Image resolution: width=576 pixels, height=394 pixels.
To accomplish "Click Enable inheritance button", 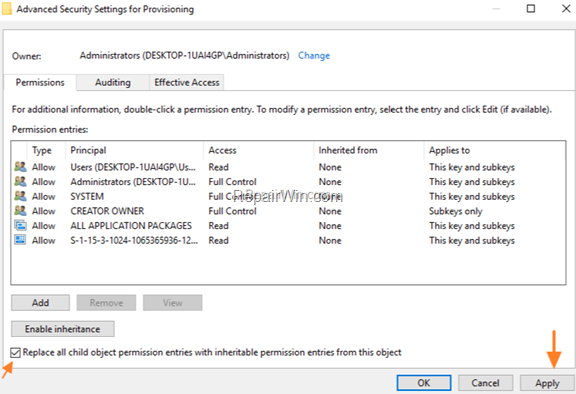I will tap(62, 329).
